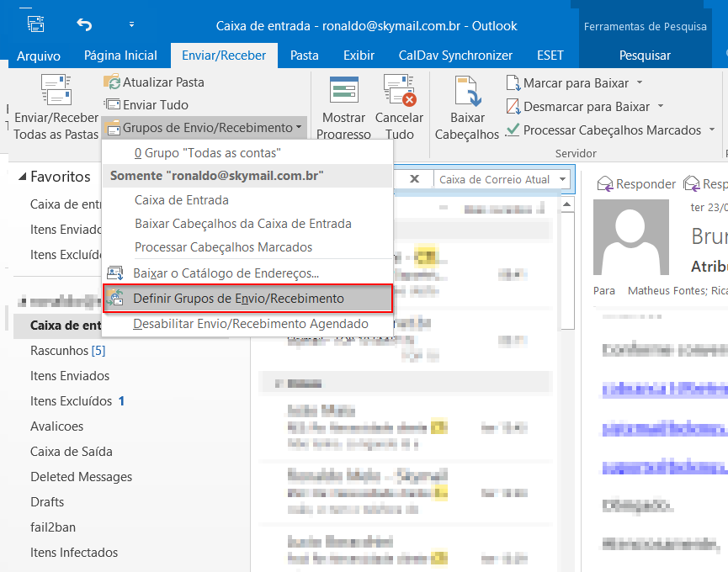Click the Send/Receive All Folders icon
The image size is (728, 572).
click(56, 91)
